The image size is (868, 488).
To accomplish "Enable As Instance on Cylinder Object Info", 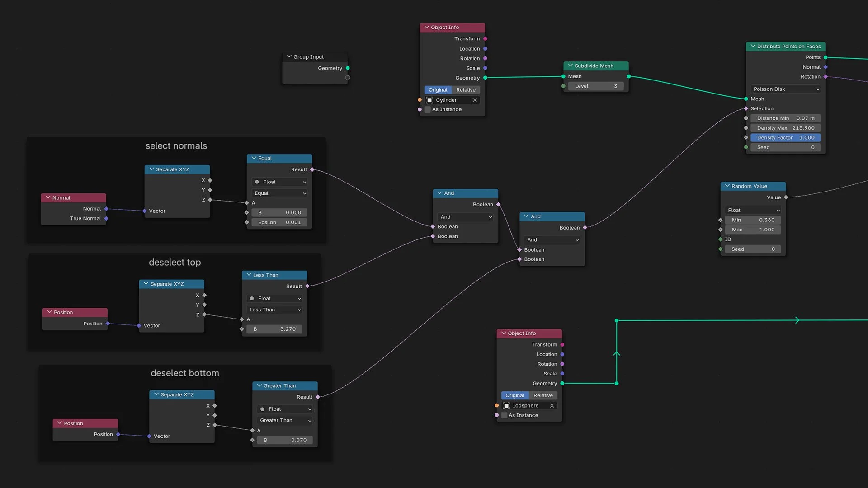I will (x=428, y=109).
